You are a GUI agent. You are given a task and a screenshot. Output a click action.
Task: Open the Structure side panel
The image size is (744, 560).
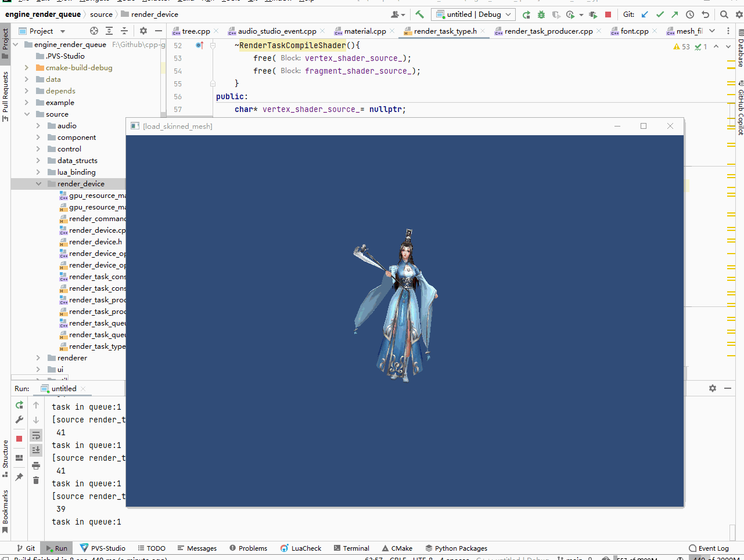point(5,458)
